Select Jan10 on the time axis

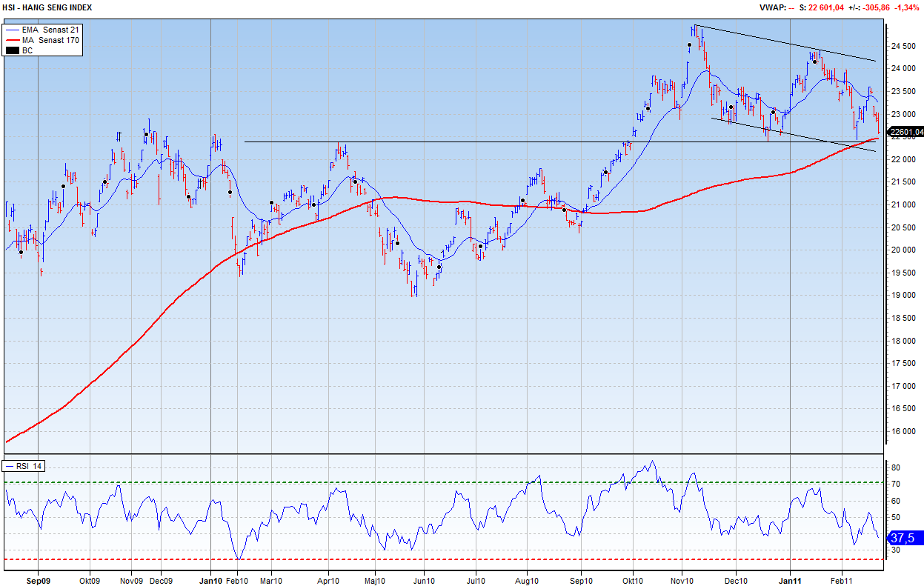point(211,582)
